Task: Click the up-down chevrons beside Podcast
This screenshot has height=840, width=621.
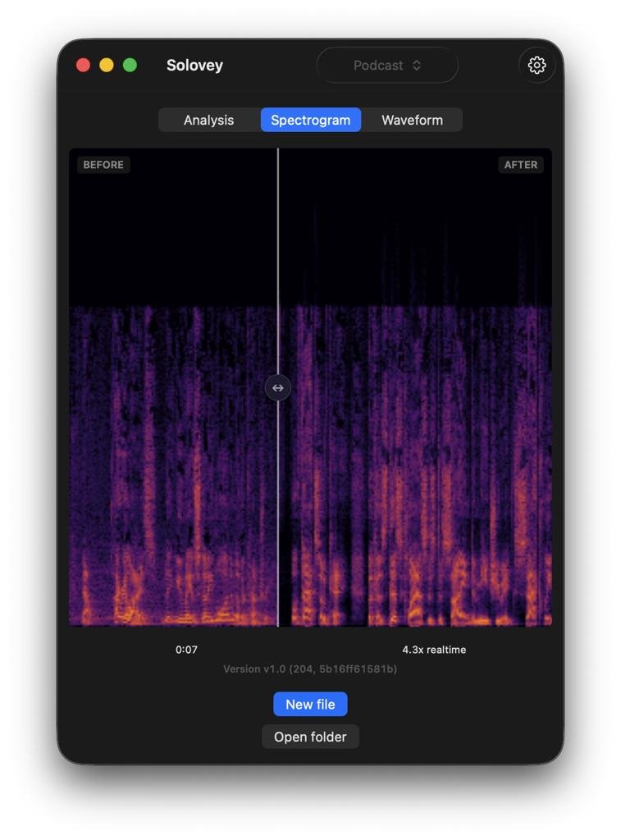Action: (x=417, y=66)
